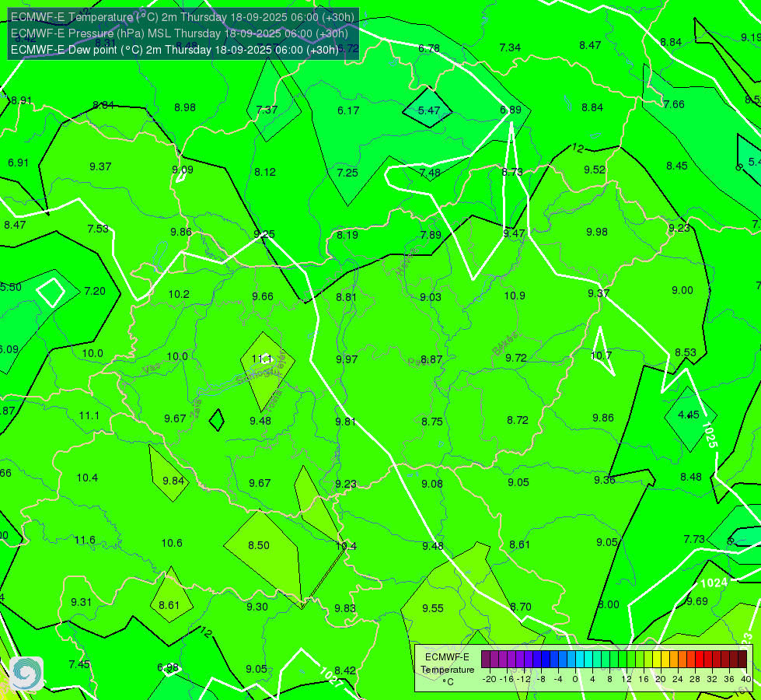
Task: Click the value 11.6 on the map
Action: point(85,541)
